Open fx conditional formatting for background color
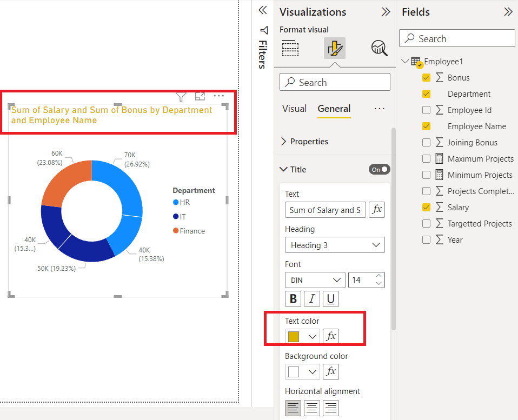The image size is (518, 420). (331, 371)
